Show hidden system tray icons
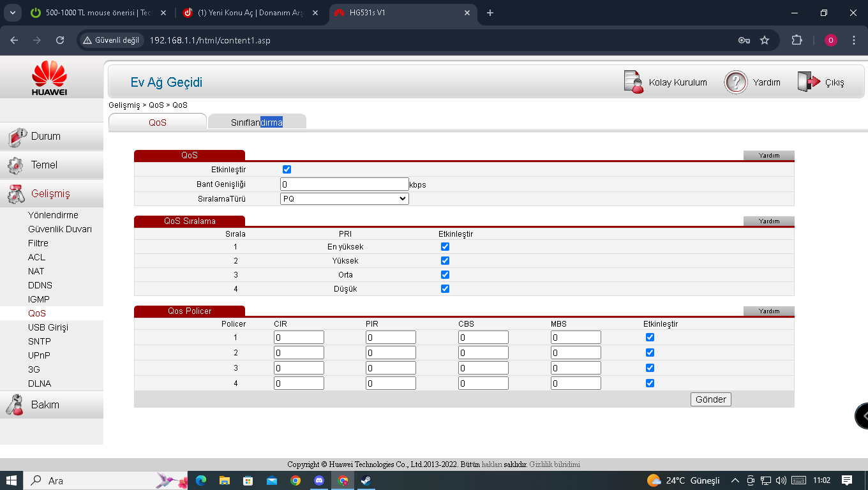This screenshot has height=490, width=868. [x=735, y=480]
